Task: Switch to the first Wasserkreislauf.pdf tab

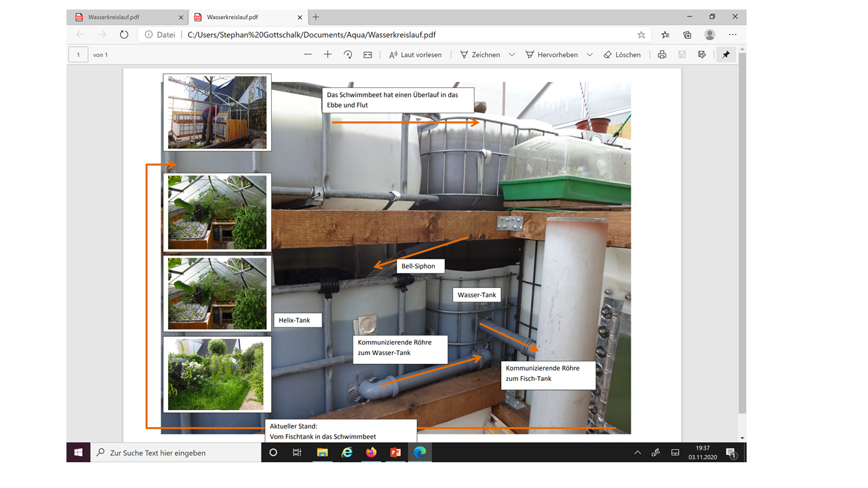Action: [x=113, y=17]
